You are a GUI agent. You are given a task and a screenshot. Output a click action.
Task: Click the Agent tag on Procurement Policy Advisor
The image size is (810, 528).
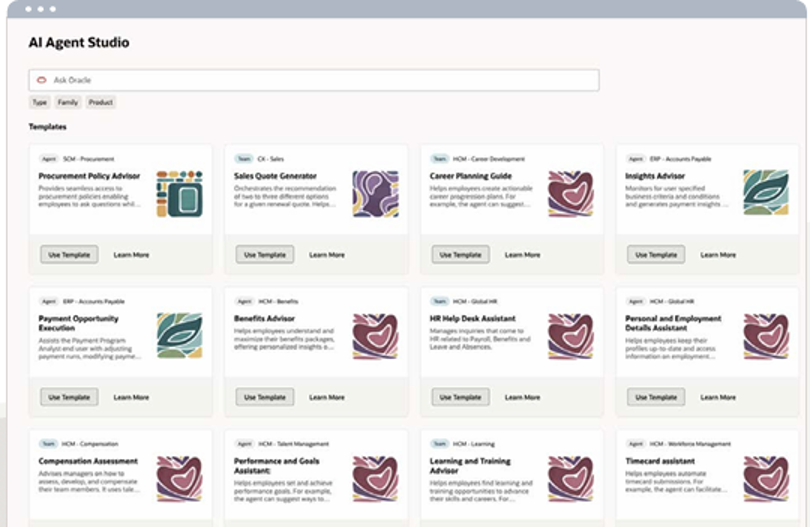click(49, 159)
